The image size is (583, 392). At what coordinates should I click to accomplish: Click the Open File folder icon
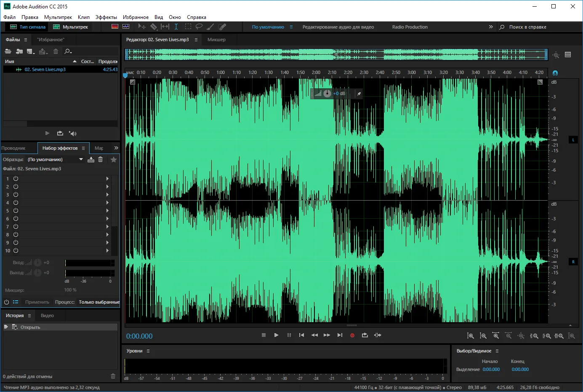(8, 51)
